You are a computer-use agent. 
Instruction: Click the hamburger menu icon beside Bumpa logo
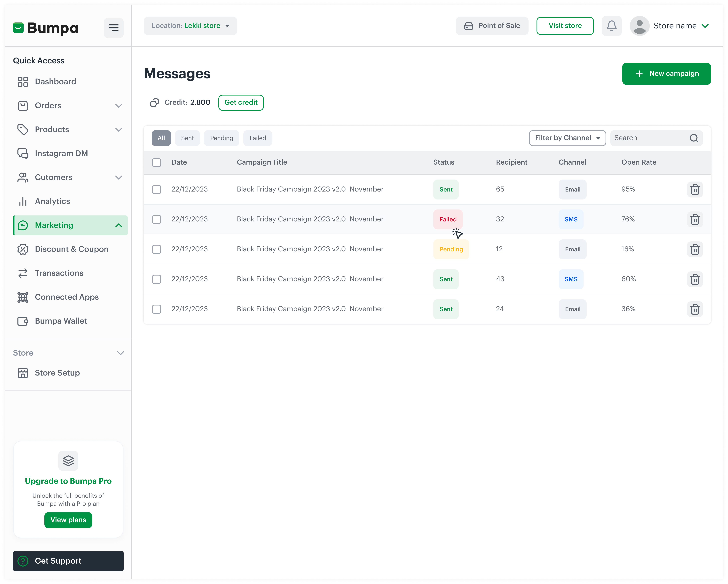[114, 28]
